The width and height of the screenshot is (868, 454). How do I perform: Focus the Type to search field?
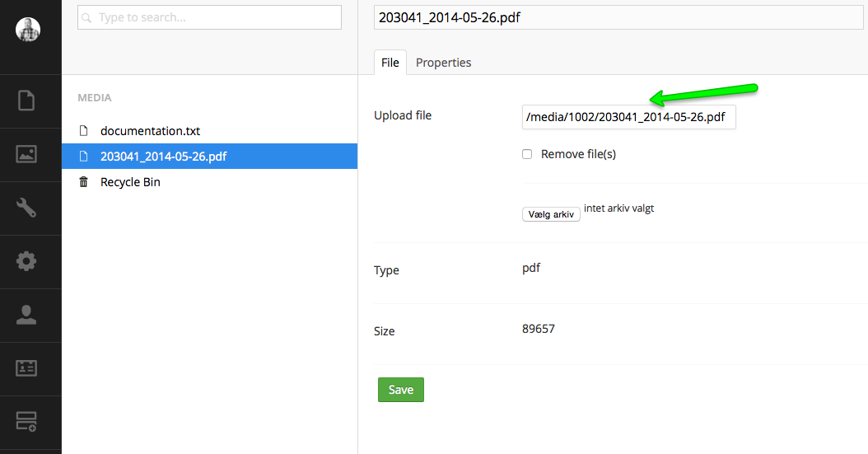click(x=209, y=18)
